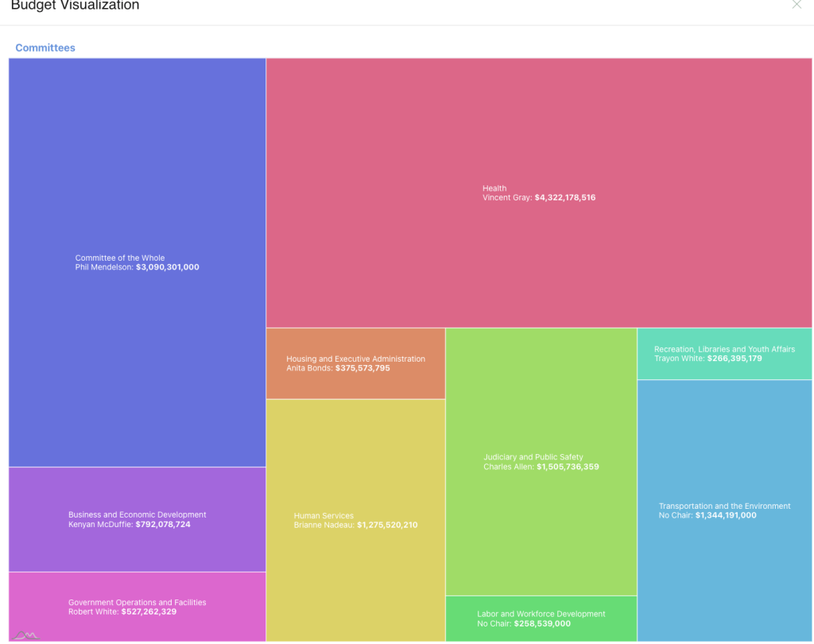Click the Budget Visualization title text
Viewport: 814px width, 644px height.
pyautogui.click(x=75, y=6)
